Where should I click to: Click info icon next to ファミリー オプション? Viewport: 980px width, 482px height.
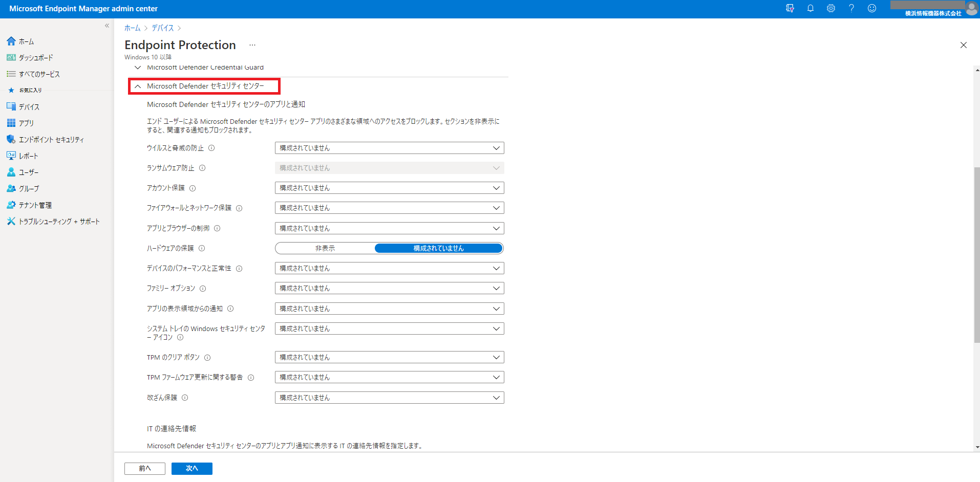point(203,289)
